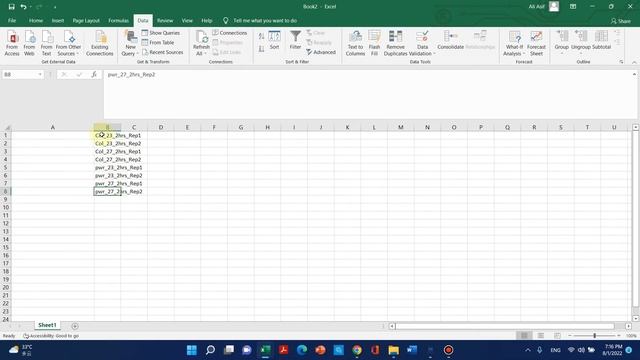Click Accessibility: Good to go status
640x360 pixels.
coord(51,336)
